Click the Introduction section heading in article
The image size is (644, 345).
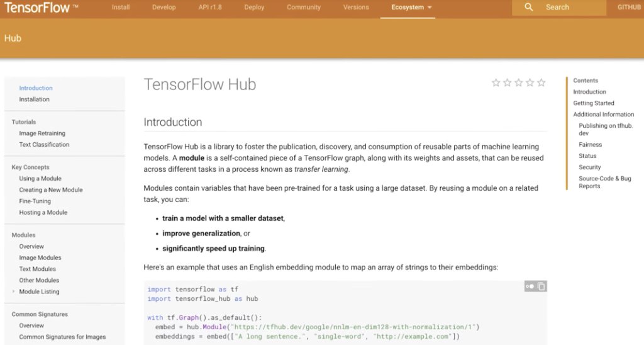coord(173,122)
